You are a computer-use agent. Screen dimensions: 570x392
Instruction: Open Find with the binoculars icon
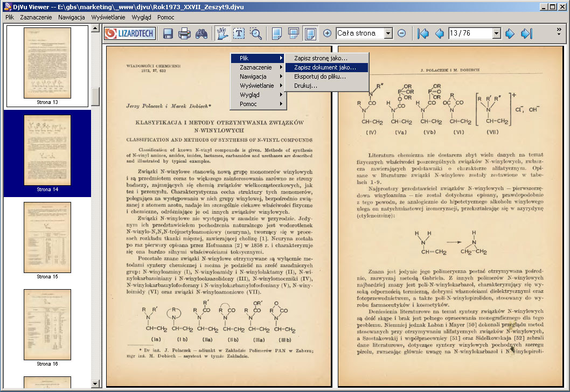pyautogui.click(x=201, y=34)
